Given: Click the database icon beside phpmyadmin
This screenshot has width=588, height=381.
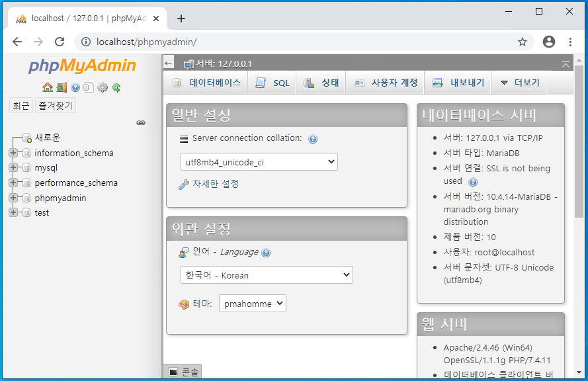Looking at the screenshot, I should point(26,198).
